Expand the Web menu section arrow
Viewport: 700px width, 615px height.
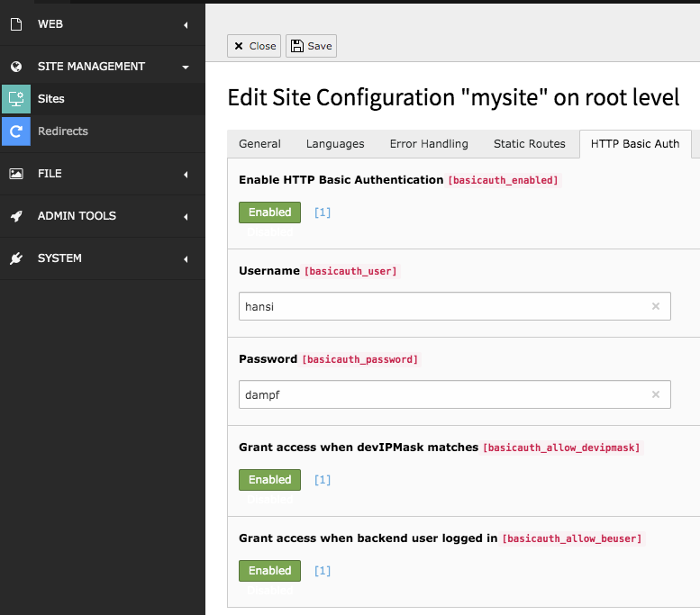tap(186, 24)
